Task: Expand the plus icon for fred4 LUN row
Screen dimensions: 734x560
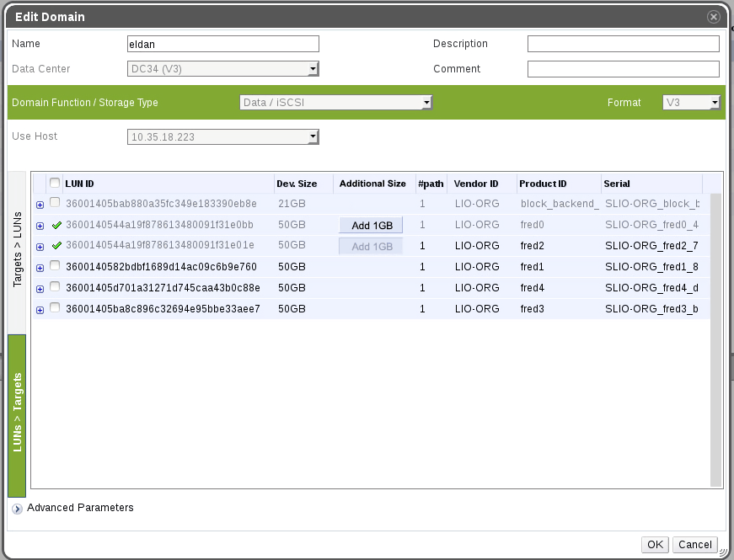Action: [x=40, y=289]
